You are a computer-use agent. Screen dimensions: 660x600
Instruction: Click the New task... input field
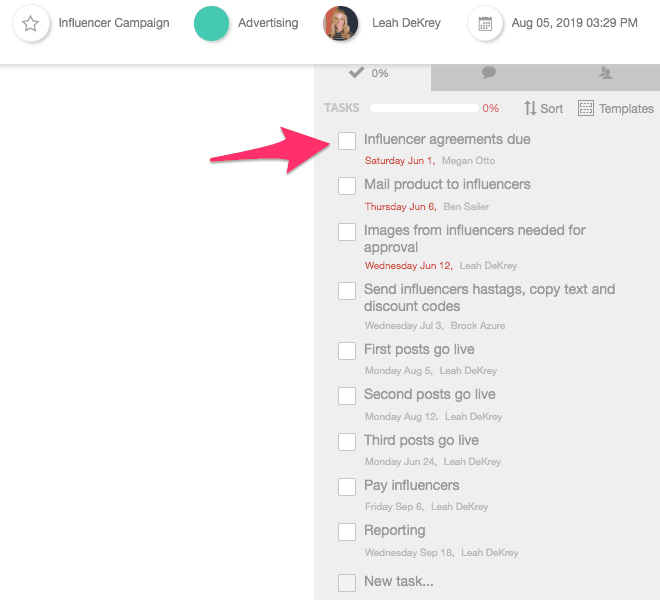(399, 581)
